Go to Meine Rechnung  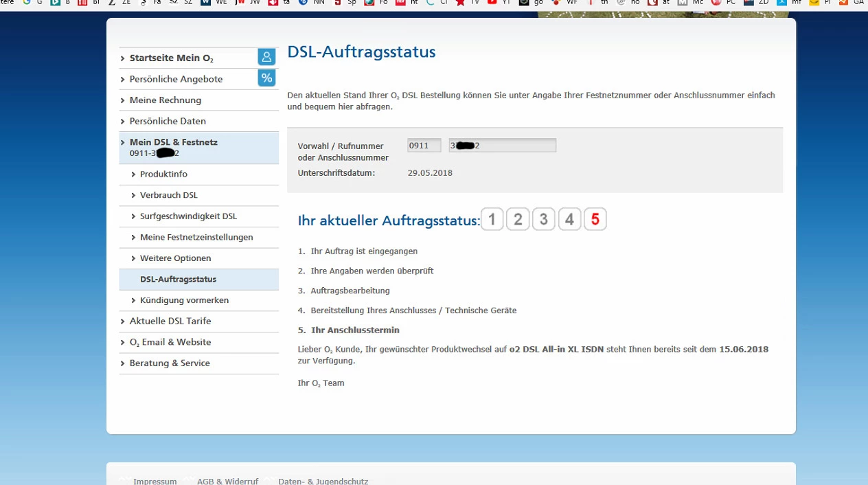pyautogui.click(x=165, y=100)
